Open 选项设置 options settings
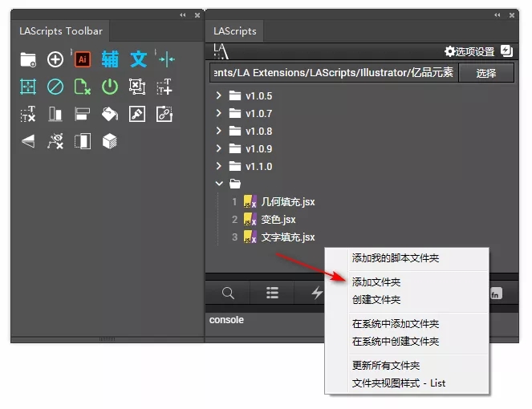532x409 pixels. pos(469,51)
